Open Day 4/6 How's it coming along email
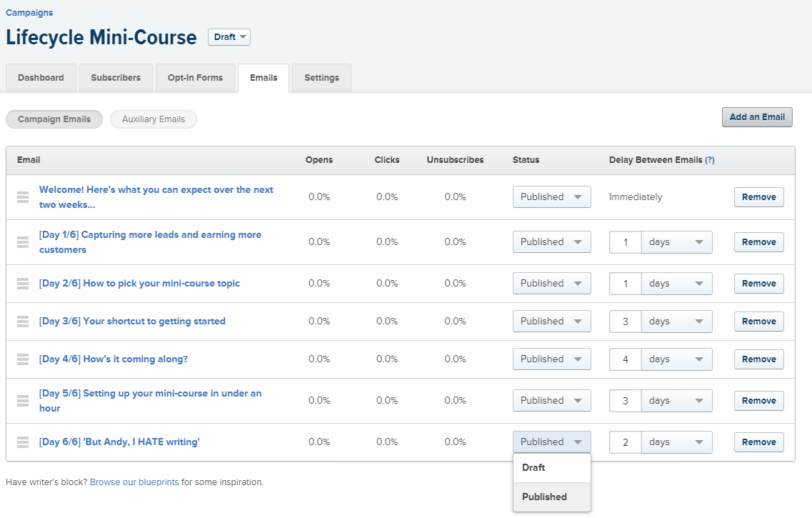 [114, 359]
